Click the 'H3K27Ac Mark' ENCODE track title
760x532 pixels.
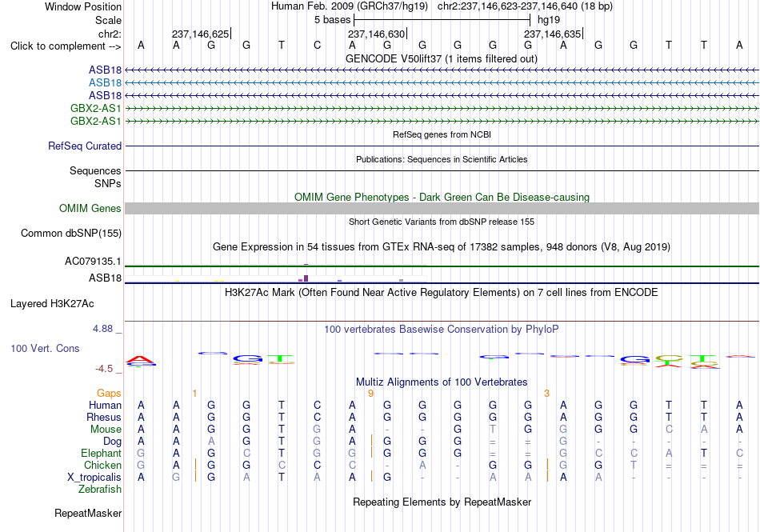point(442,293)
